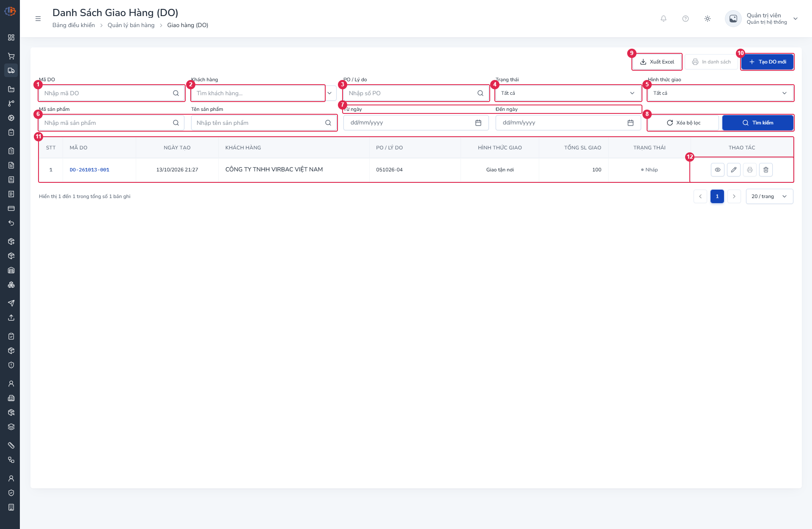Toggle the sidebar hamburger menu
Screen dimensions: 812x529
tap(38, 19)
